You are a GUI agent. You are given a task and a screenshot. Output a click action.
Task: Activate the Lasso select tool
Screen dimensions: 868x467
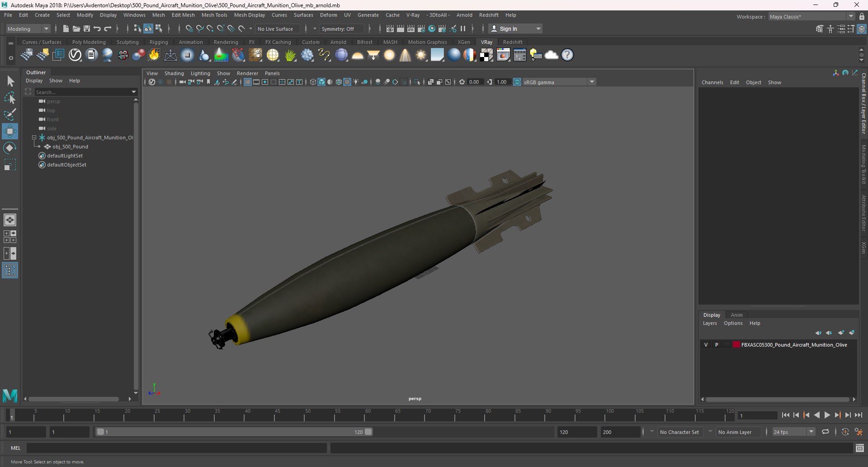pos(10,98)
